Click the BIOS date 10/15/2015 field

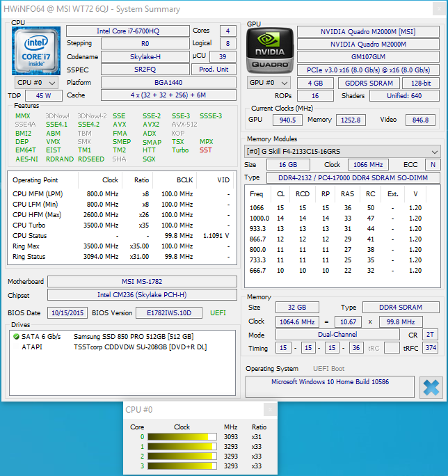pyautogui.click(x=67, y=313)
